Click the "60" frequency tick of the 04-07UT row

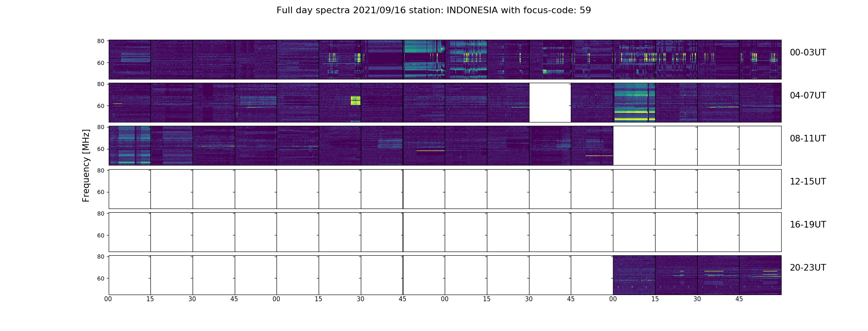tap(100, 106)
